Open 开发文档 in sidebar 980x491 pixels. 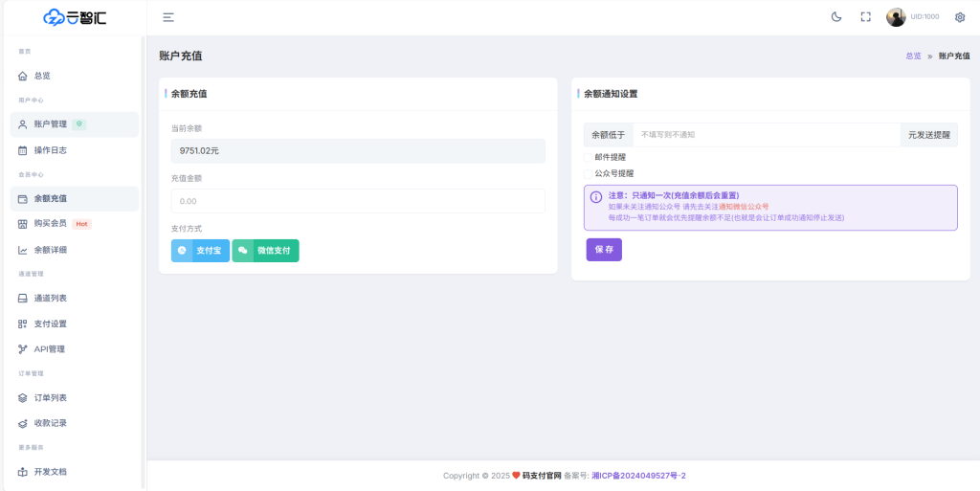pyautogui.click(x=75, y=472)
